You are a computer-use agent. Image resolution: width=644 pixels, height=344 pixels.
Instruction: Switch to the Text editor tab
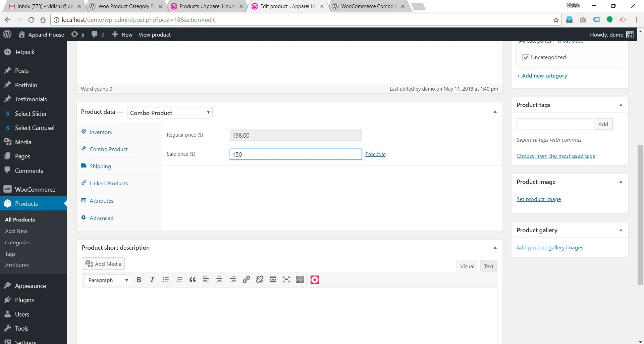coord(488,266)
